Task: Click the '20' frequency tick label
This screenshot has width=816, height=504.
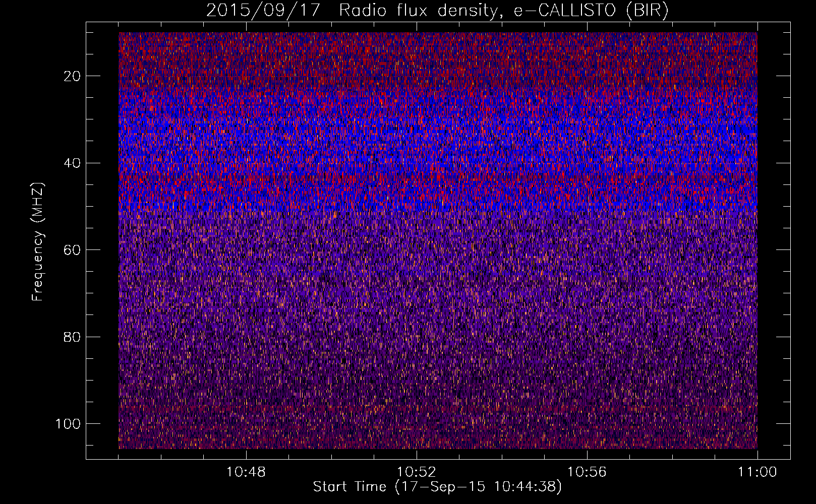Action: [x=73, y=76]
